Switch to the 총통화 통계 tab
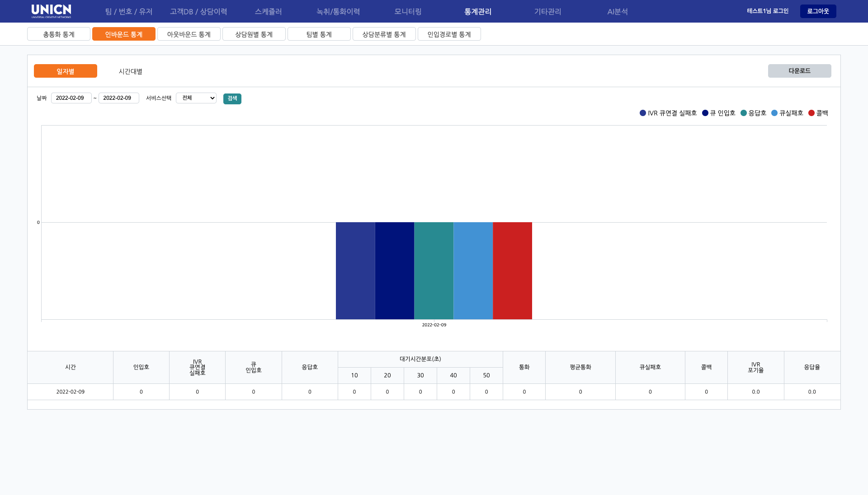This screenshot has height=495, width=868. coord(59,34)
